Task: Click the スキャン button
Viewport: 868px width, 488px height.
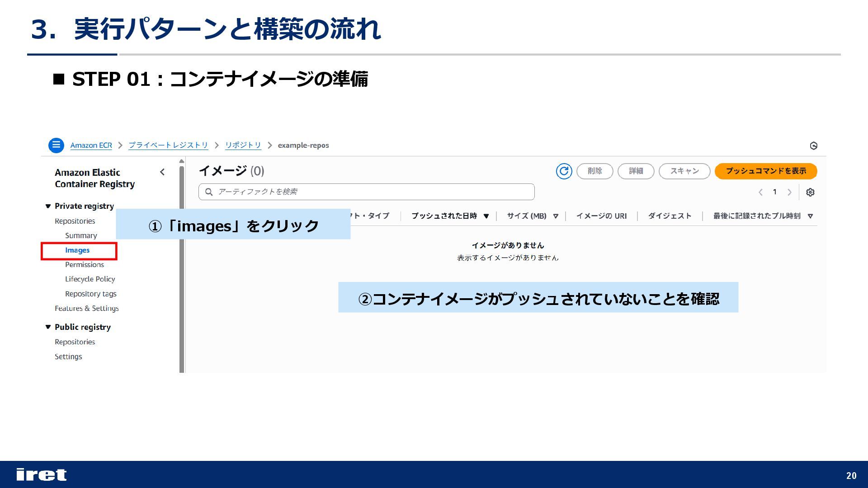Action: click(684, 171)
